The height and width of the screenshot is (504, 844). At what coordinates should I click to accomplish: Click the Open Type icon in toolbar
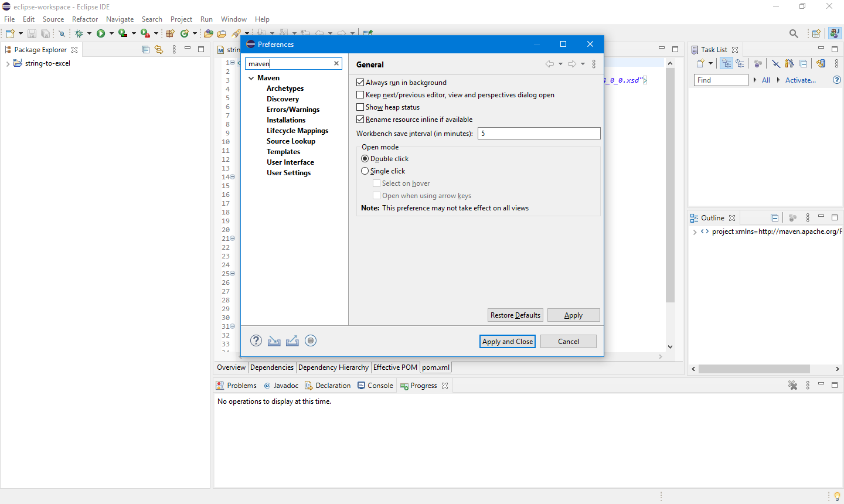tap(208, 33)
